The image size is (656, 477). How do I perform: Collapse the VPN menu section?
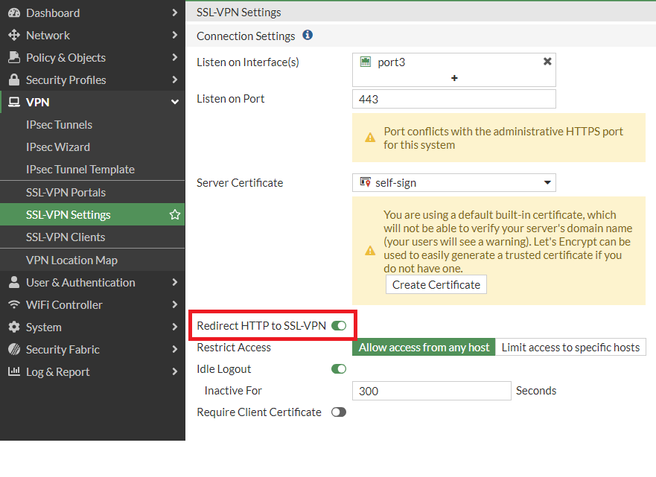point(175,102)
